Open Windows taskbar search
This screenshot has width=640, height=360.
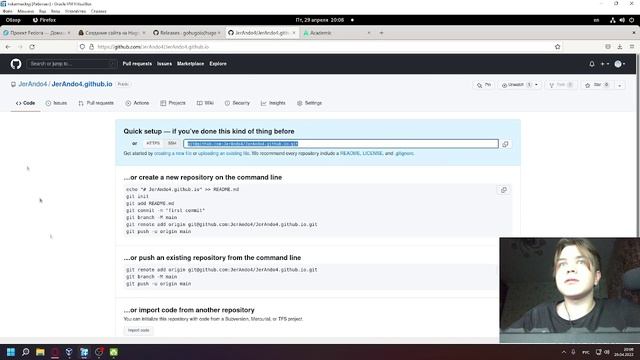pos(26,352)
